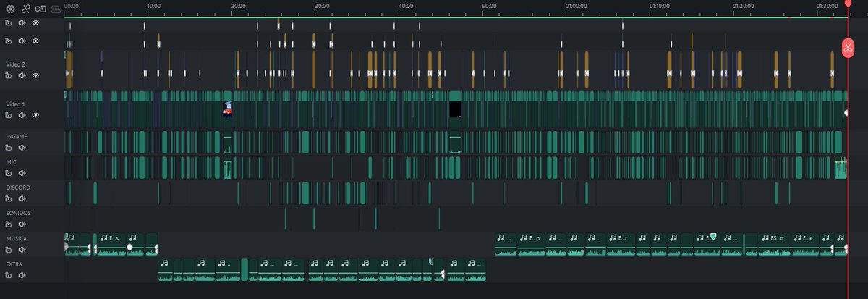Hide the Video 2 track

tap(35, 75)
